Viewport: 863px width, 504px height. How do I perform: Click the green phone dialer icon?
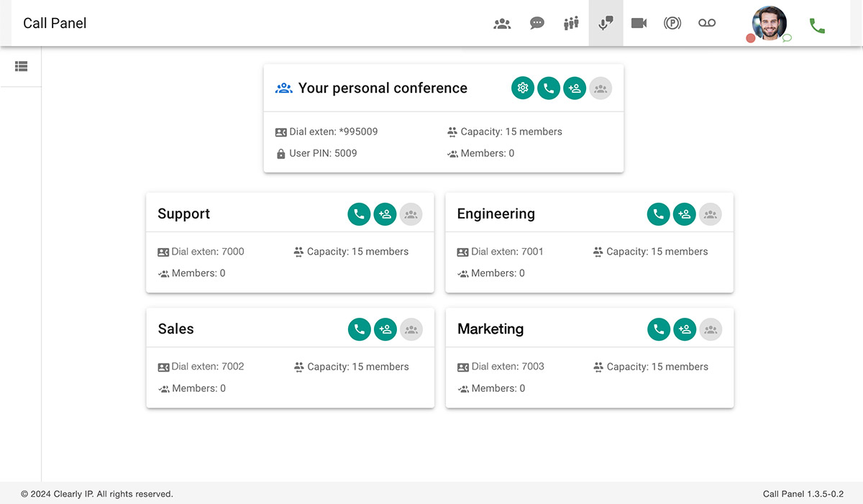tap(817, 26)
